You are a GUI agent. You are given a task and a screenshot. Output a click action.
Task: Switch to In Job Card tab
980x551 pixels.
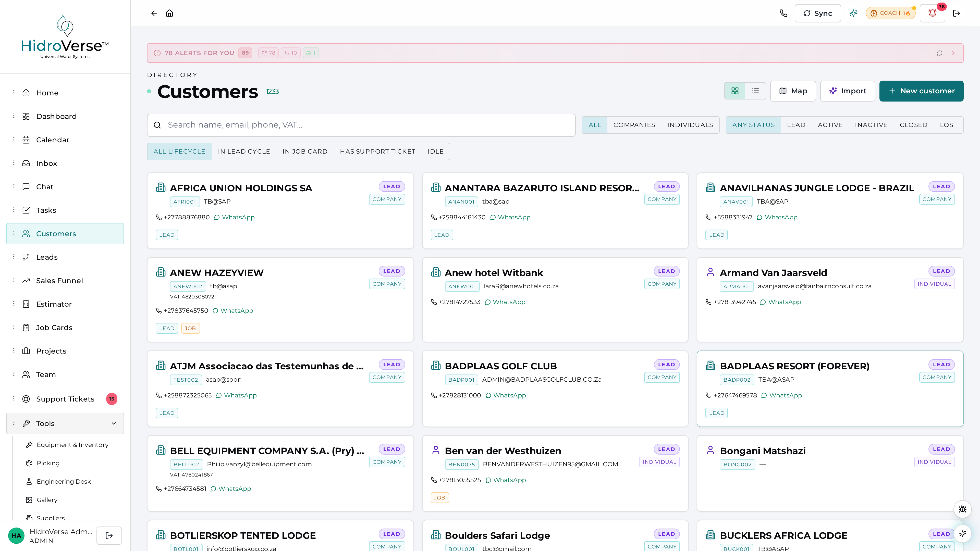point(305,152)
